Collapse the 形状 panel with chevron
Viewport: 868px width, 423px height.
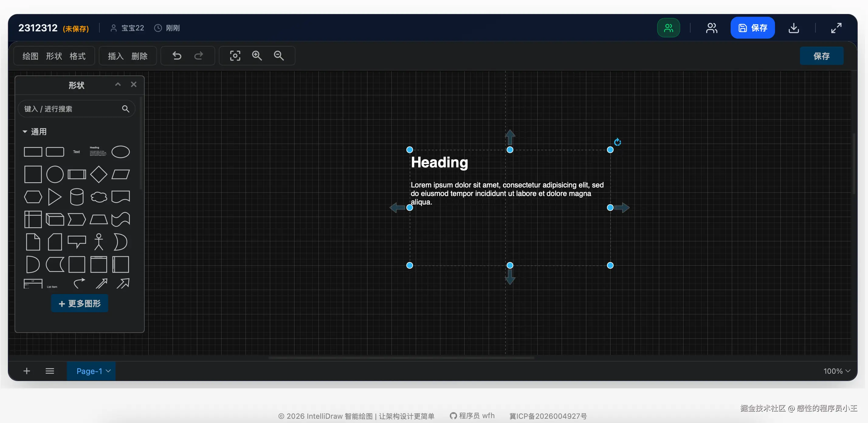coord(118,84)
